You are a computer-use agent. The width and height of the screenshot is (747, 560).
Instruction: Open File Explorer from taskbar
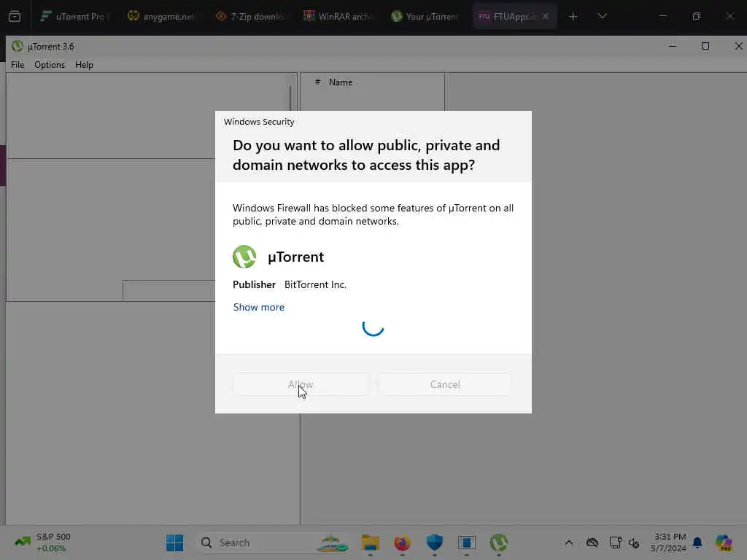370,542
